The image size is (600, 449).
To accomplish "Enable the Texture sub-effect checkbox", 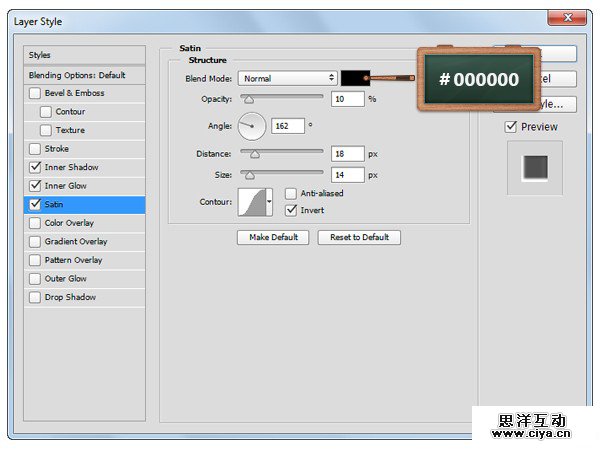I will pyautogui.click(x=46, y=130).
